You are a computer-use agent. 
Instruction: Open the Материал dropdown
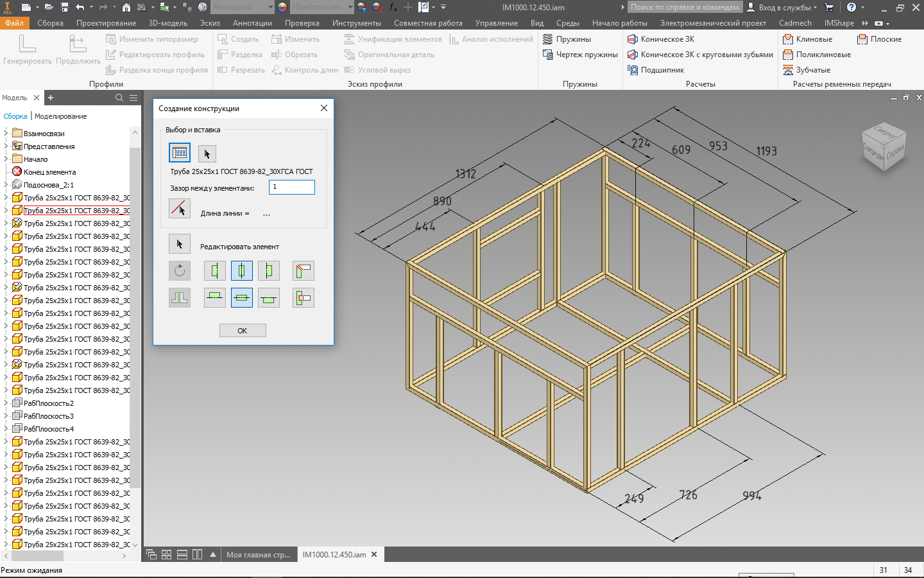coord(270,7)
